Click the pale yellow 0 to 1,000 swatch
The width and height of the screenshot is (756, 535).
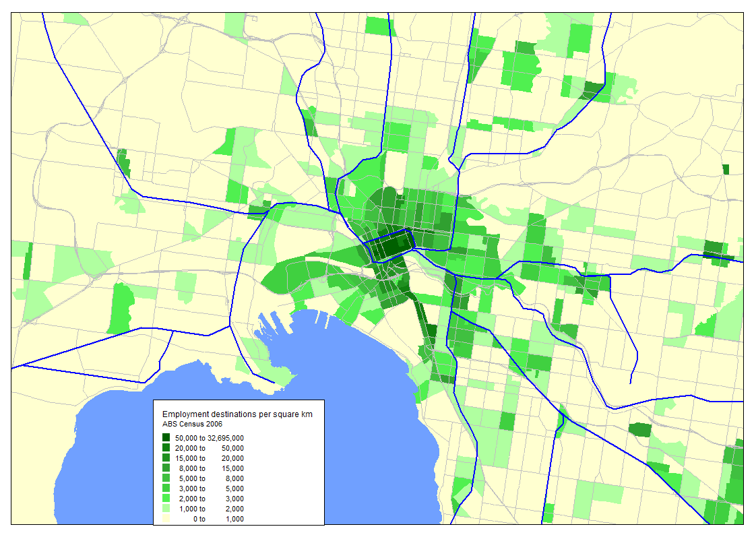coord(166,519)
